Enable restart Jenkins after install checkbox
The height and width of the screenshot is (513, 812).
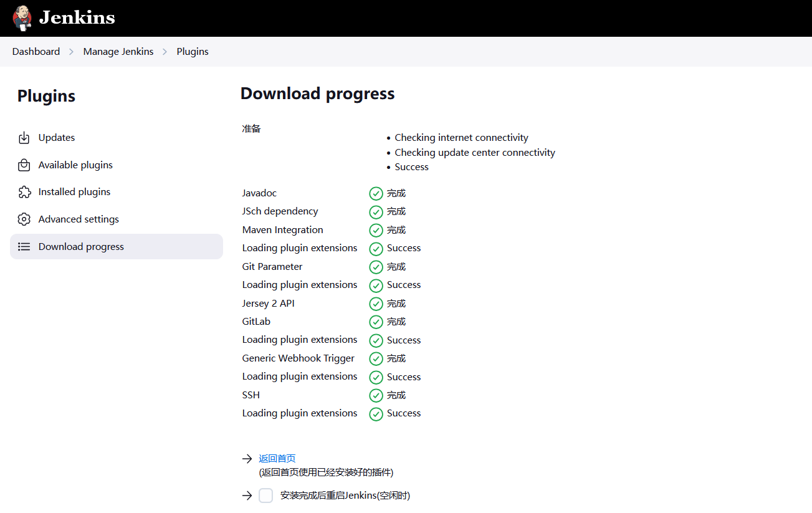click(266, 496)
